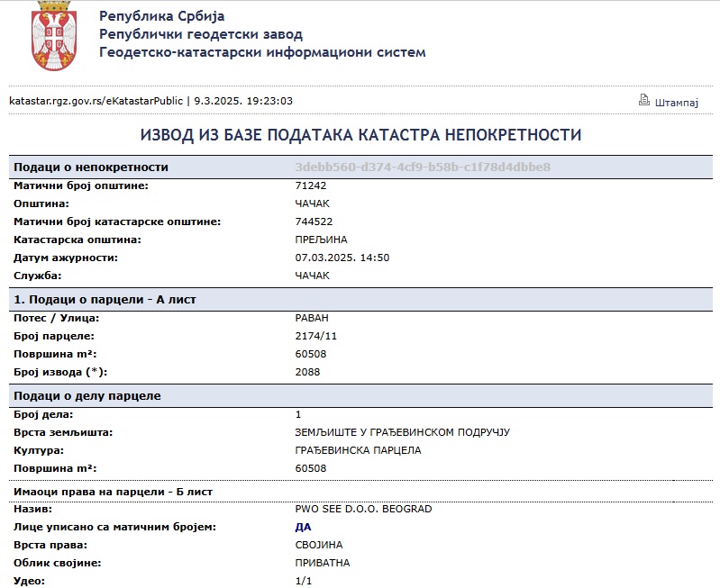Select the URL katastar.rgz.gov.rs/eKatastarPublic text
Image resolution: width=720 pixels, height=588 pixels.
[x=96, y=101]
